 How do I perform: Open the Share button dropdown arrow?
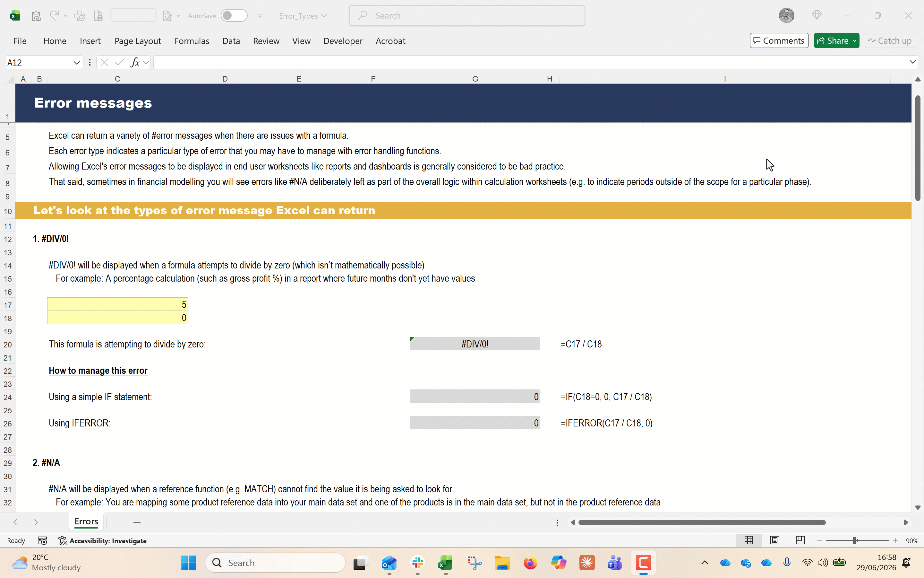click(854, 40)
